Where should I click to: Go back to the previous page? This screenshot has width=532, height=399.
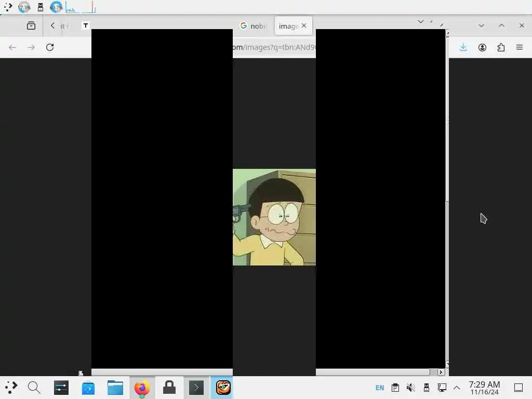click(x=12, y=47)
